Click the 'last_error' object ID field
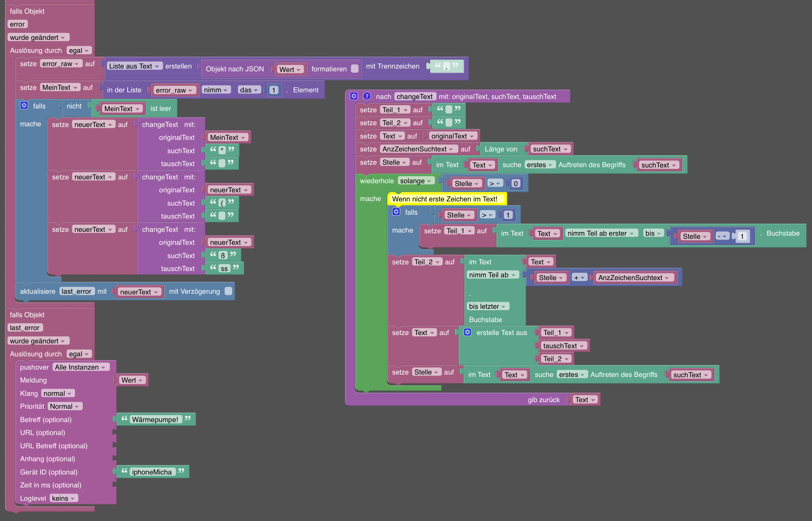 [x=25, y=328]
